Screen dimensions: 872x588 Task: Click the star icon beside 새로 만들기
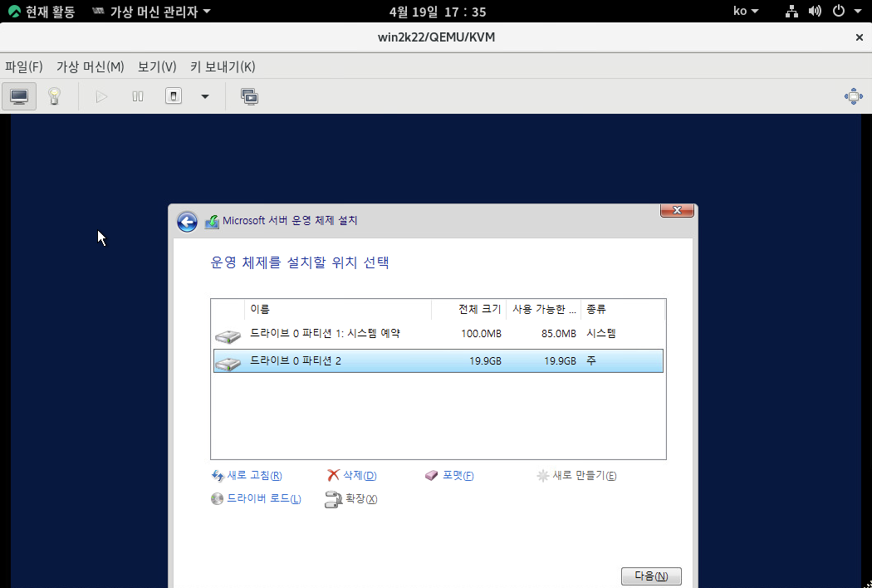click(x=543, y=476)
